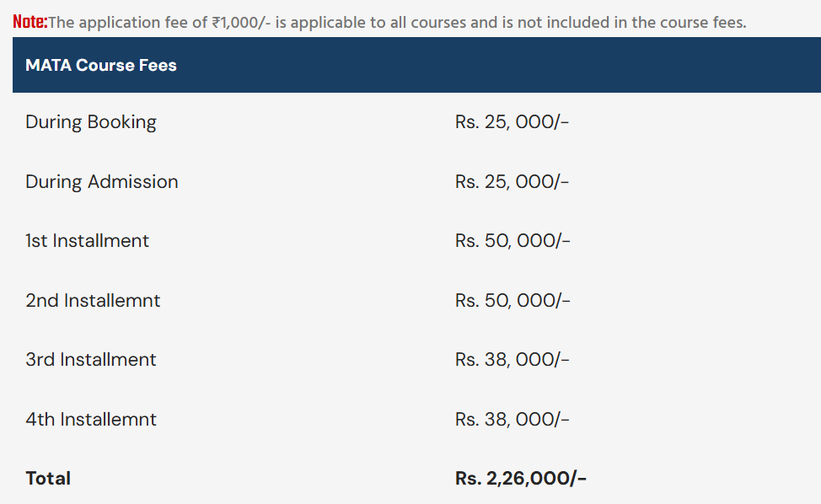The height and width of the screenshot is (504, 821).
Task: Click the 2nd Installemnt amount Rs. 50,000
Action: point(512,301)
